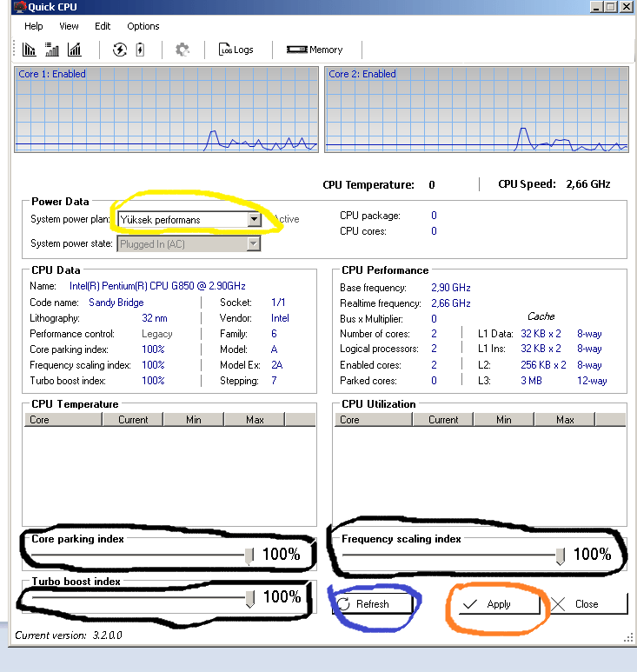Screen dimensions: 637x672
Task: Click the Socket '1/1' value
Action: [278, 303]
